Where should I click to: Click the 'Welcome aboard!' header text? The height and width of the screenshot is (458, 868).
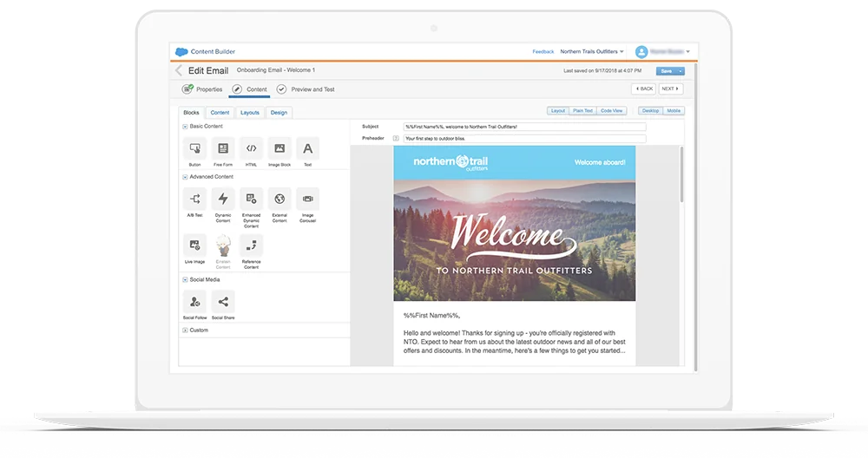(600, 162)
